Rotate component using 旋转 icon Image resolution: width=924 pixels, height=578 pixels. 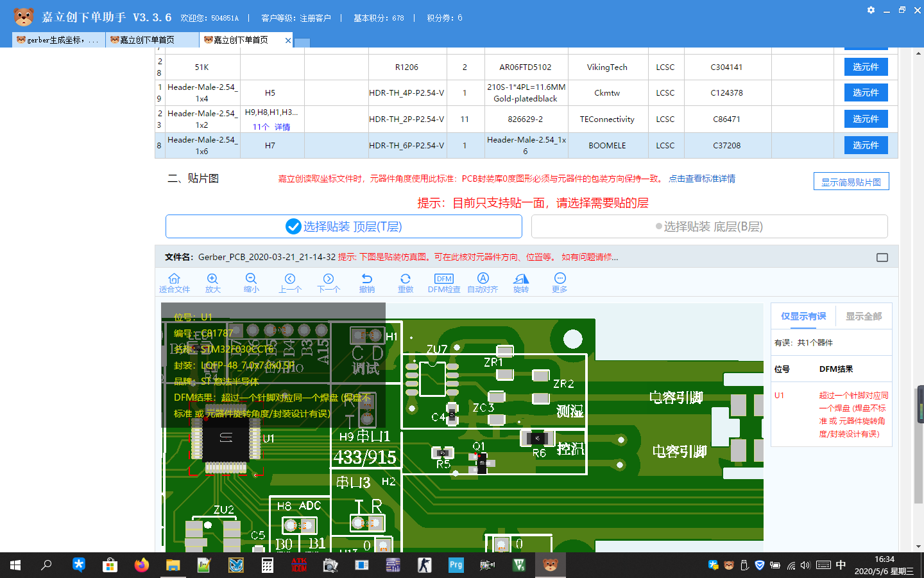521,283
